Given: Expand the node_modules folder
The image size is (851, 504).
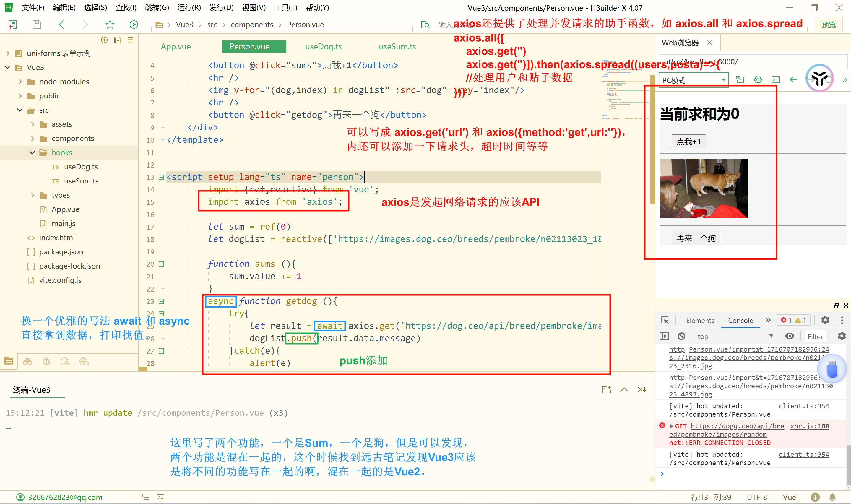Looking at the screenshot, I should 20,82.
